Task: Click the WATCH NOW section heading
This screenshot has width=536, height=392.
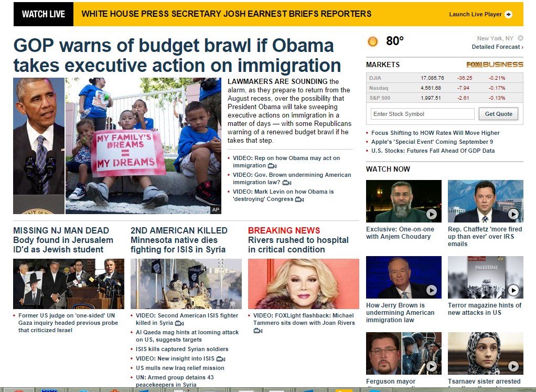Action: click(388, 169)
